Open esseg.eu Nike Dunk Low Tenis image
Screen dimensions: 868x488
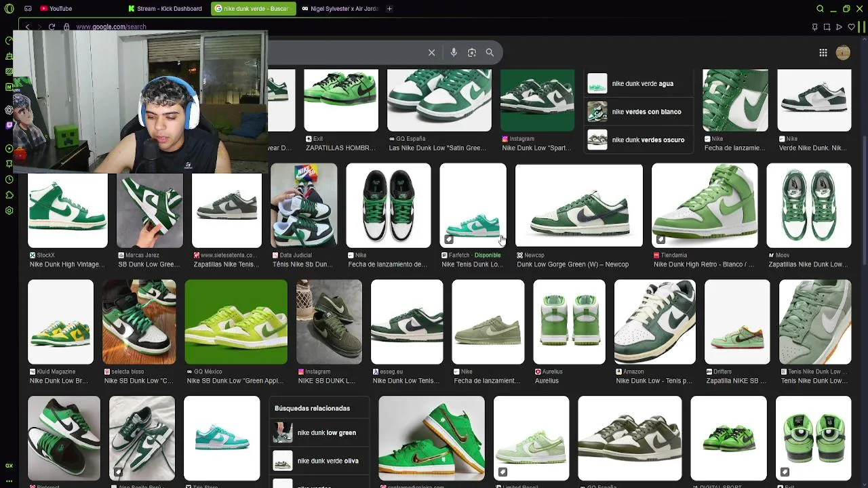[407, 322]
